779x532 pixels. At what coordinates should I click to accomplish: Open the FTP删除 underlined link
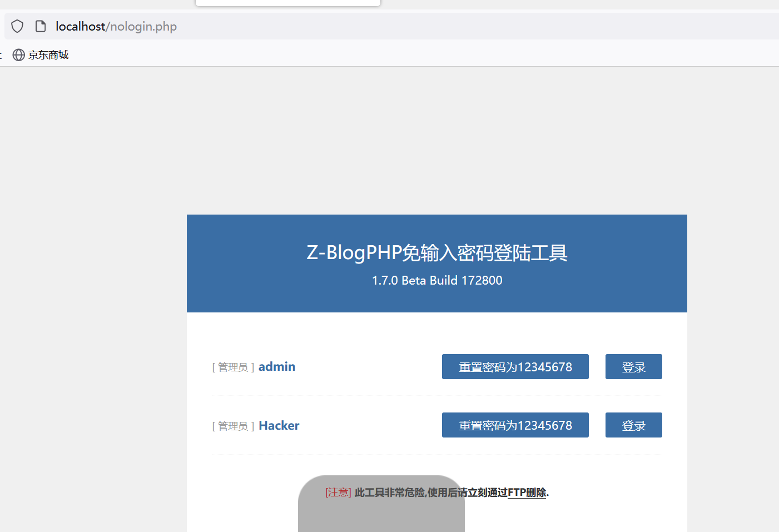pyautogui.click(x=527, y=493)
